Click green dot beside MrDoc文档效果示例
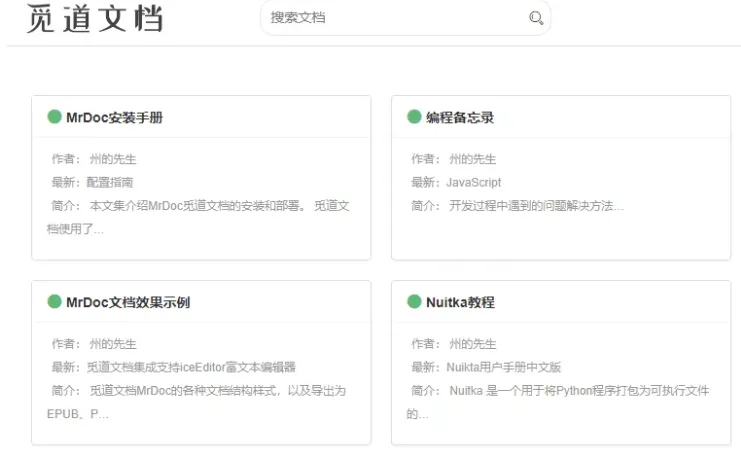Screen dimensions: 741x453 (54, 301)
